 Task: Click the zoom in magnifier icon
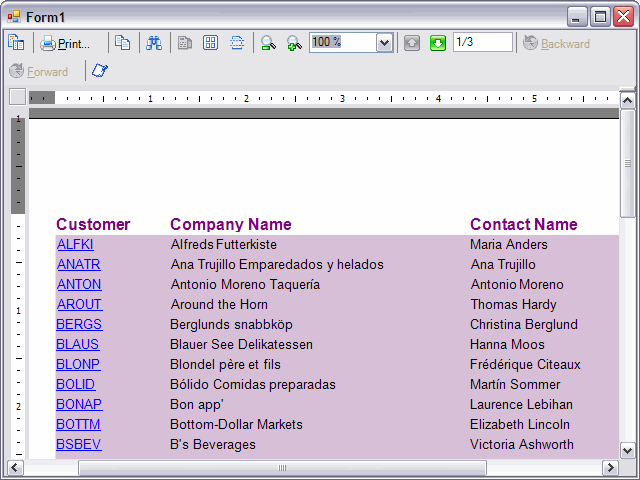tap(294, 43)
